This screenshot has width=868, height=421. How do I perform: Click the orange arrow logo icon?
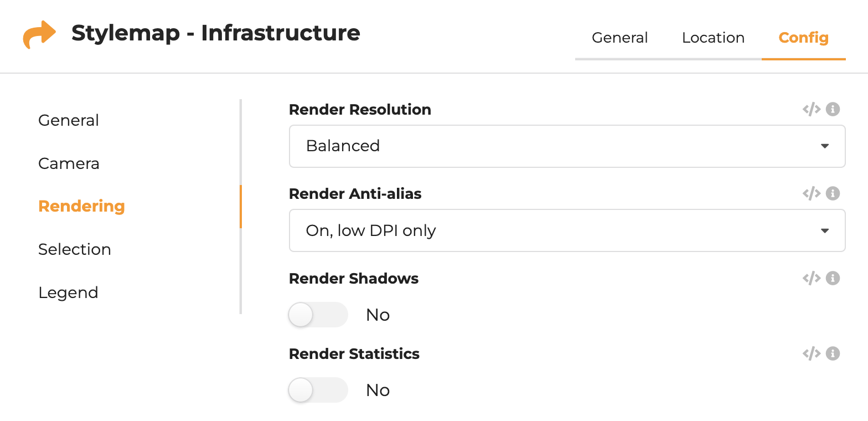coord(39,34)
